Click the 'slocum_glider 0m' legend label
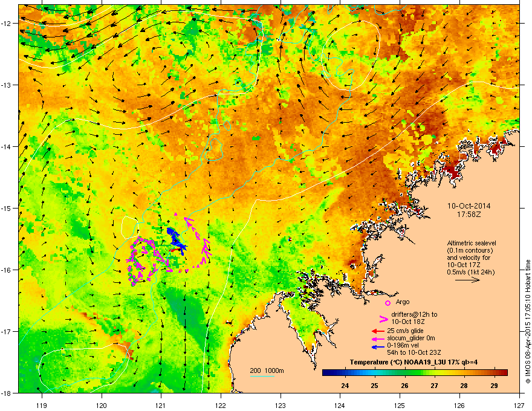This screenshot has height=411, width=532. click(x=411, y=338)
